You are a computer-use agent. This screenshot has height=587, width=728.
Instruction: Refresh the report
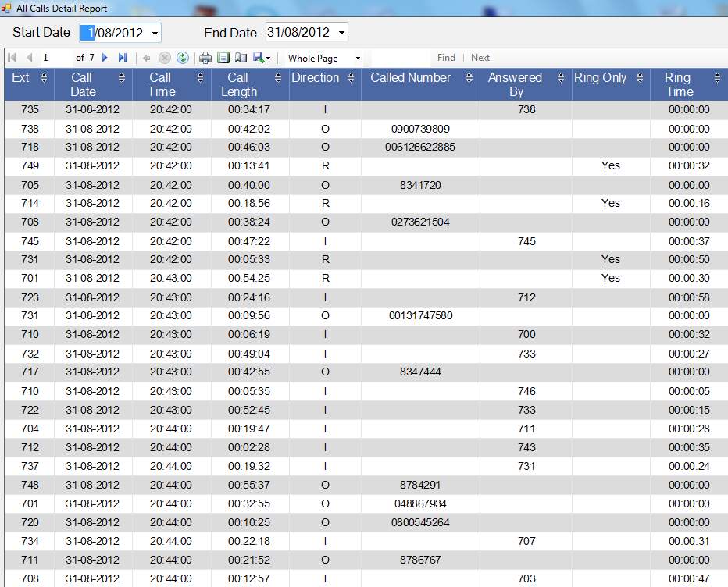[x=183, y=58]
